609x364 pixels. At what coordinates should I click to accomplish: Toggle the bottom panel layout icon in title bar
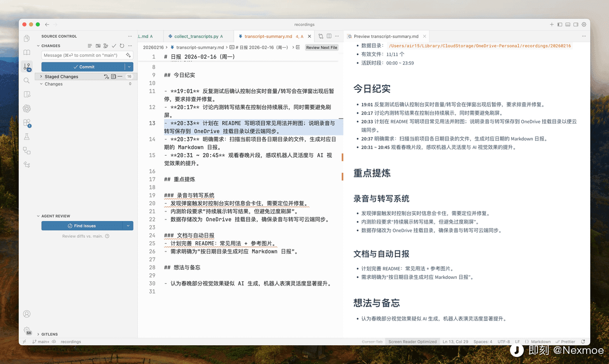pyautogui.click(x=568, y=24)
